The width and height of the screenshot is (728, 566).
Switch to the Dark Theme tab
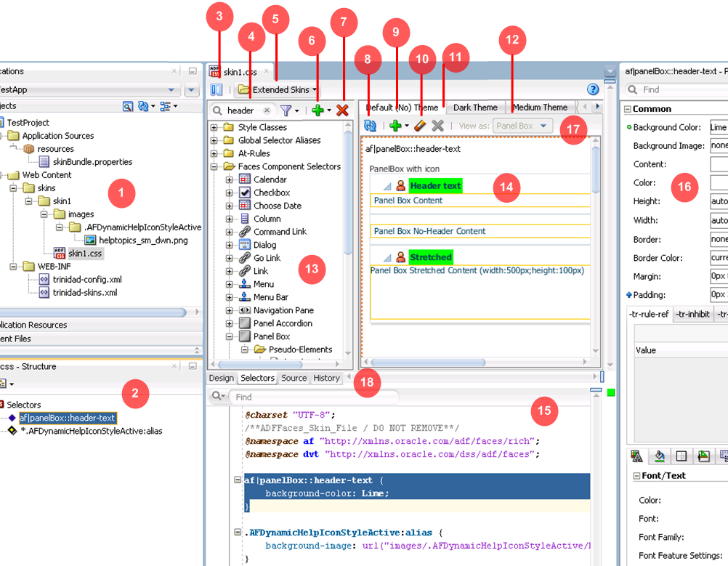475,108
